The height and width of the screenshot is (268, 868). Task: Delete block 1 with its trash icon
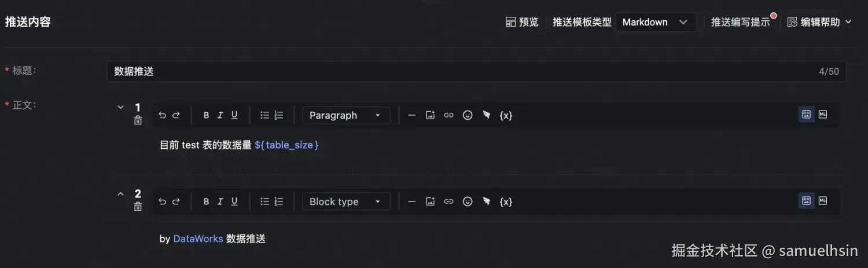138,120
